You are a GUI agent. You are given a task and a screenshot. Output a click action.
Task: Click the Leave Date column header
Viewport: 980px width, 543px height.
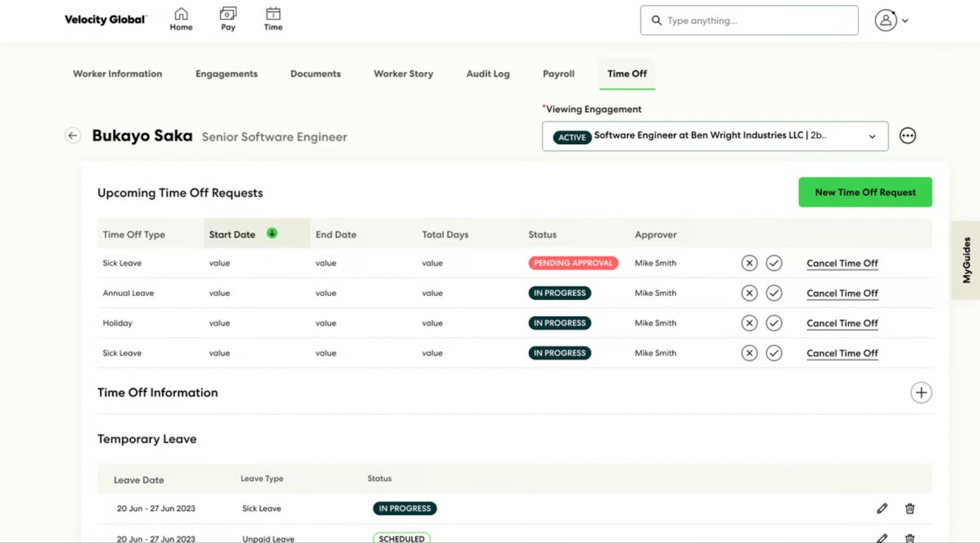pyautogui.click(x=138, y=480)
